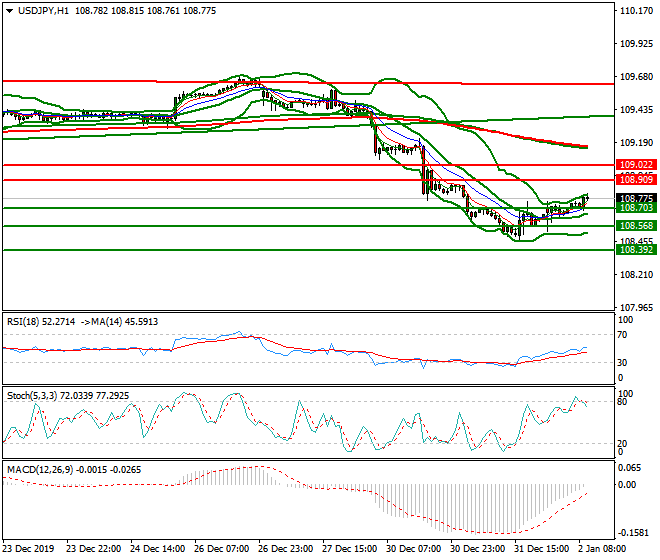Click the 110.170 value on price scale
The width and height of the screenshot is (660, 560).
click(x=636, y=11)
